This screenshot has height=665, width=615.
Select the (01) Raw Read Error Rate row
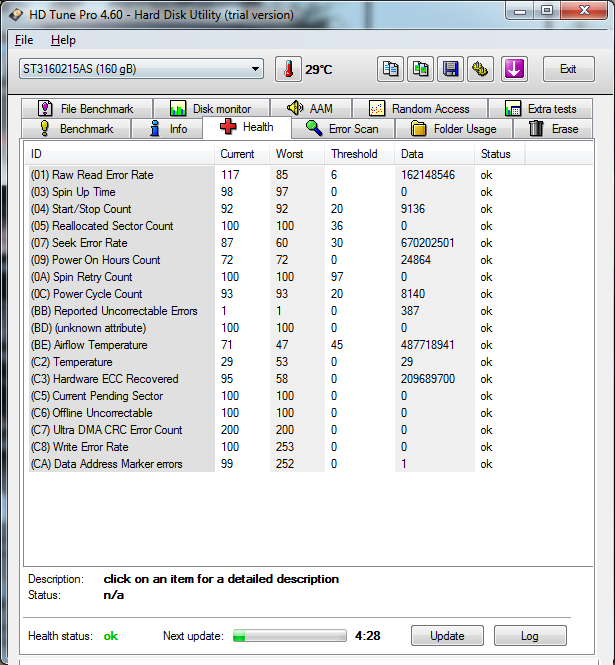276,175
